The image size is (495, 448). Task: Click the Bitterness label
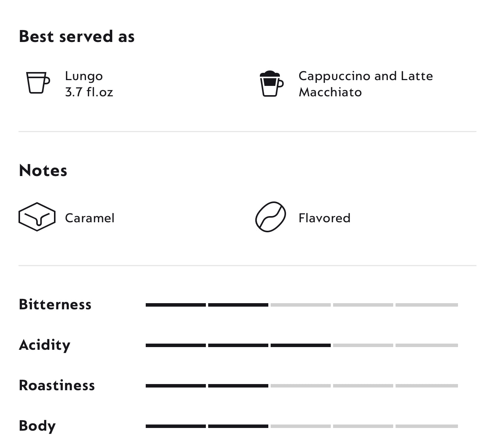click(55, 305)
